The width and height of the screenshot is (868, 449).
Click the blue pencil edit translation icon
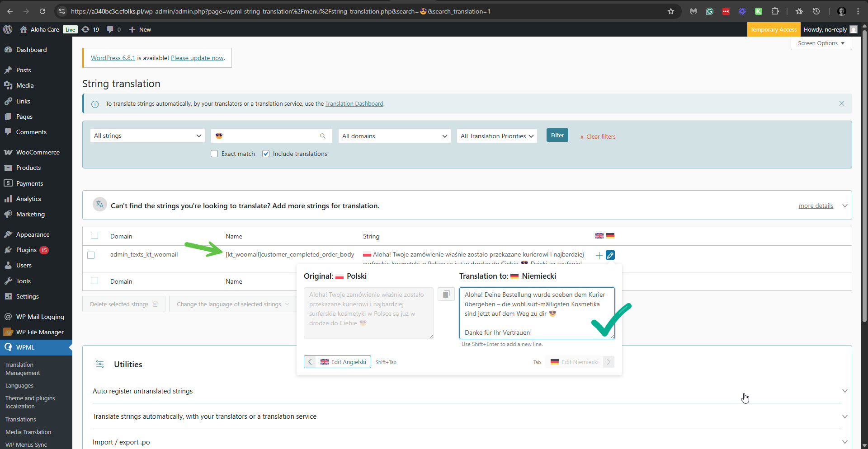610,255
